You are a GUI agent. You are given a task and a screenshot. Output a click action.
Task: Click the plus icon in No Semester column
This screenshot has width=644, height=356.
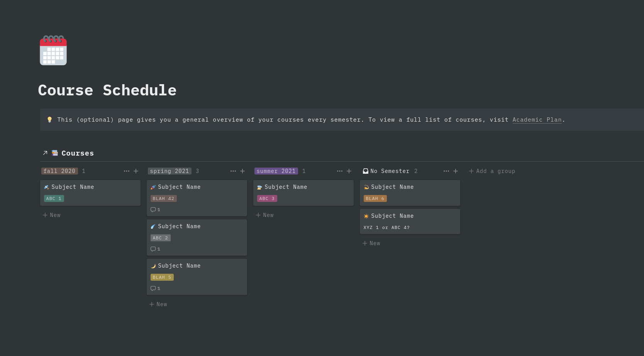pyautogui.click(x=456, y=171)
